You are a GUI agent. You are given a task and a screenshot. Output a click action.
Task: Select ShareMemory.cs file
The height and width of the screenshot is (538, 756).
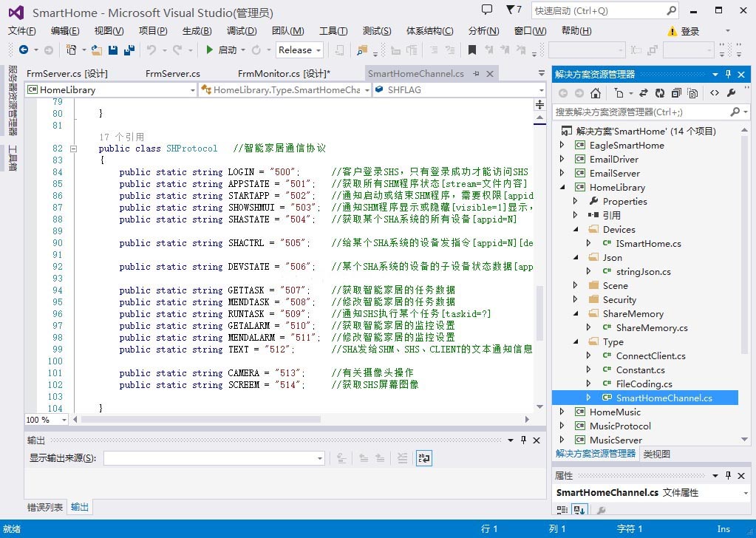(x=652, y=328)
